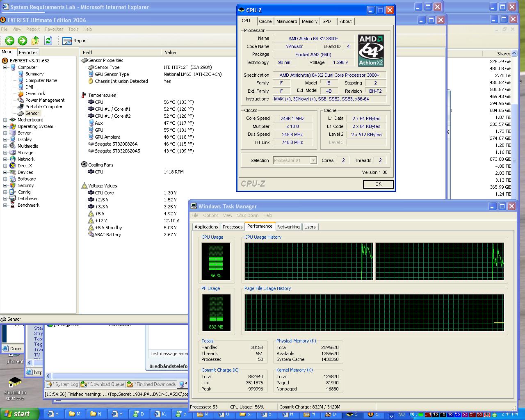Expand the Storage tree node
The width and height of the screenshot is (525, 420).
pyautogui.click(x=5, y=153)
